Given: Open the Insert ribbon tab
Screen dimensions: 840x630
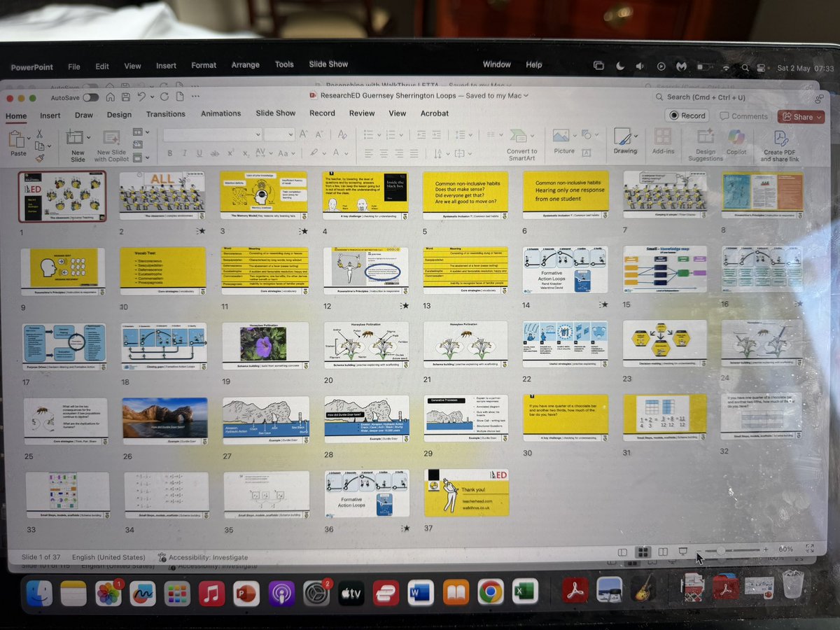Looking at the screenshot, I should coord(50,115).
